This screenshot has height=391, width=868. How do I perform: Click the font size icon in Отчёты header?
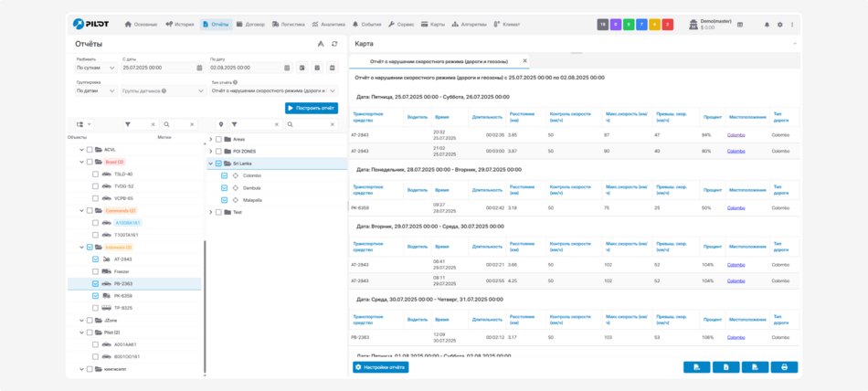321,44
